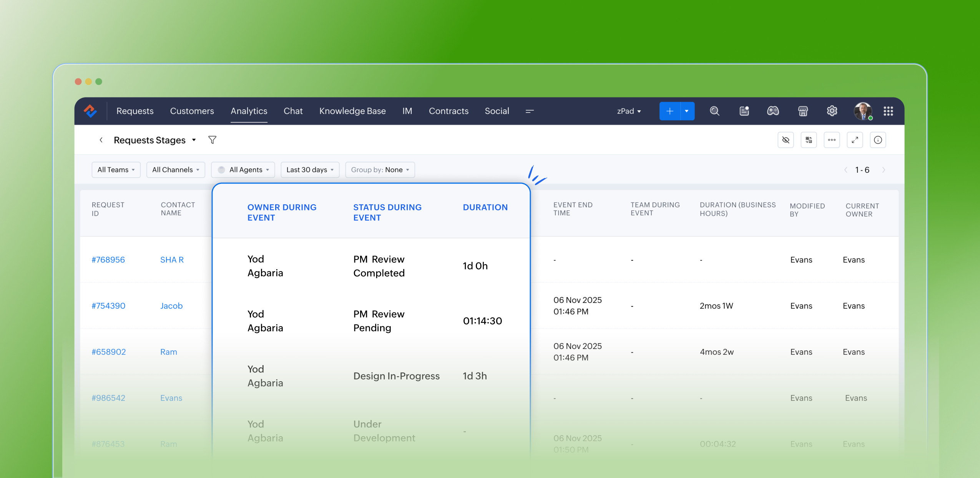Viewport: 980px width, 478px height.
Task: Click the user profile avatar
Action: [862, 111]
